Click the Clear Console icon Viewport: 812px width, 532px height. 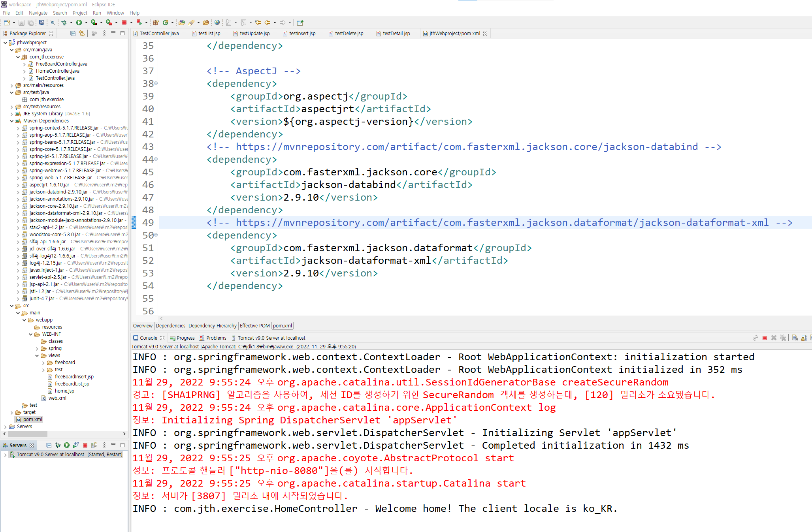pyautogui.click(x=795, y=338)
